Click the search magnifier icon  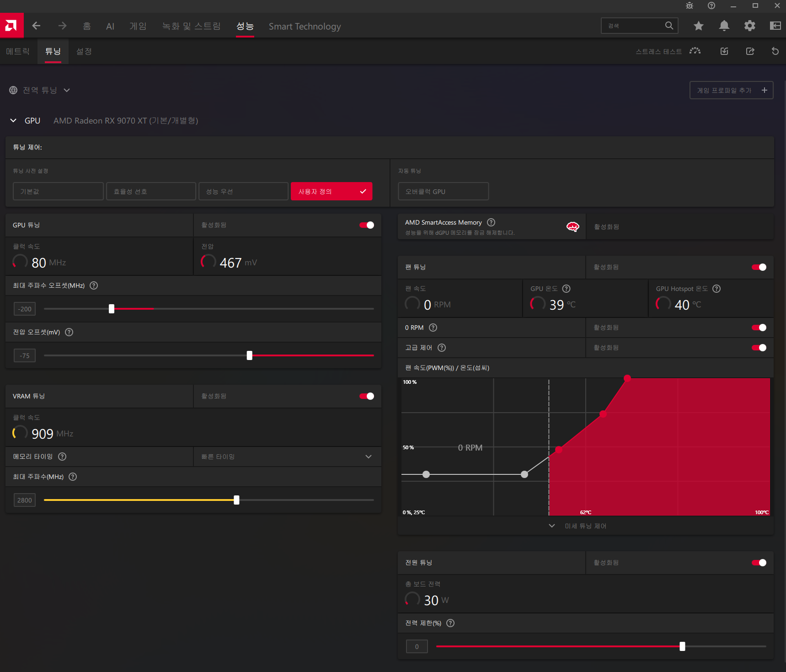pos(669,26)
